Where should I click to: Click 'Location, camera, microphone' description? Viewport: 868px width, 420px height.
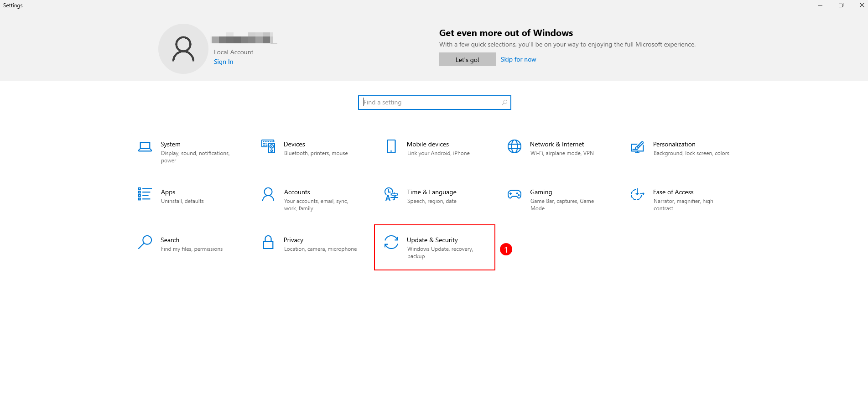coord(320,249)
